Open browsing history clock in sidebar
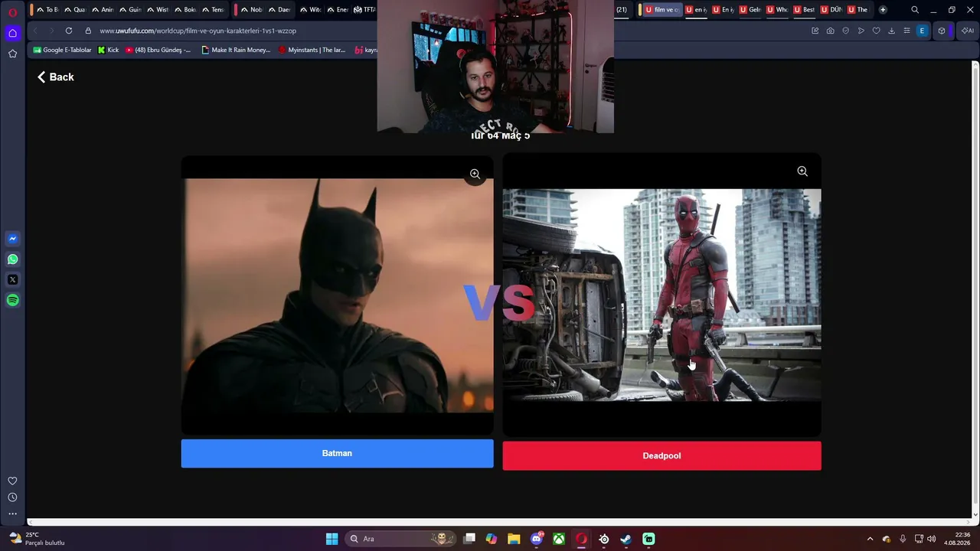 tap(12, 497)
